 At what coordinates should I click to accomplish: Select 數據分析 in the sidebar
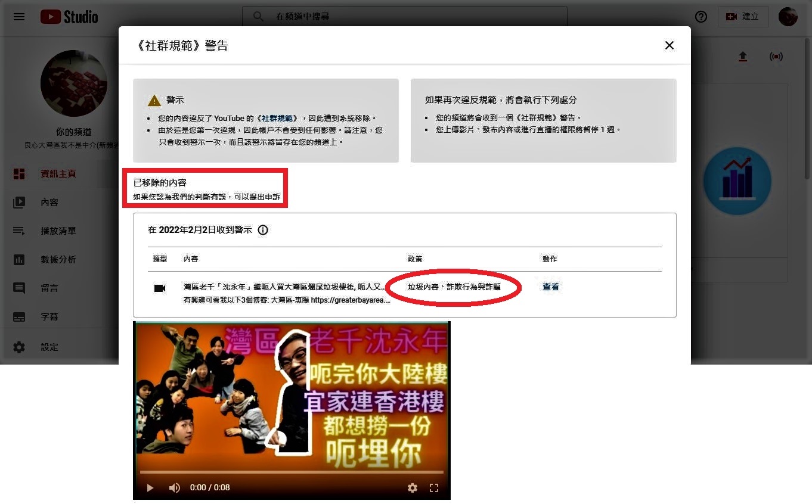[x=60, y=260]
